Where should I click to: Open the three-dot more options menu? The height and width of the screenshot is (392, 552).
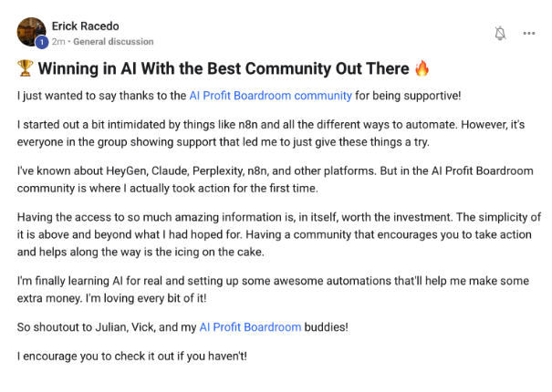click(529, 33)
